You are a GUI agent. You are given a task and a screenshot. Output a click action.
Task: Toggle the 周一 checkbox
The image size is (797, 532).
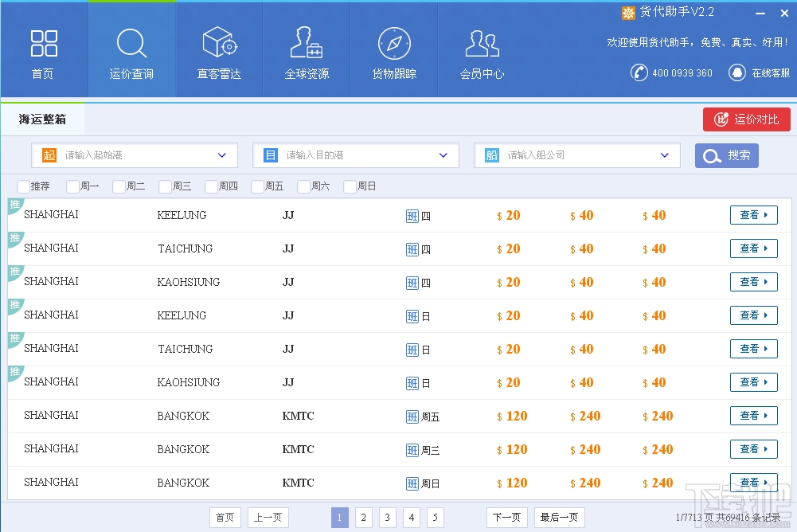pos(72,186)
